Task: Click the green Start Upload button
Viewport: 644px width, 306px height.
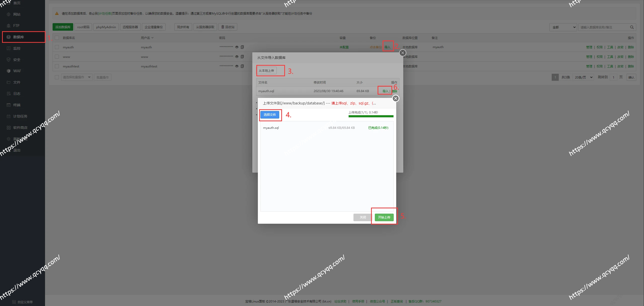Action: pos(384,217)
